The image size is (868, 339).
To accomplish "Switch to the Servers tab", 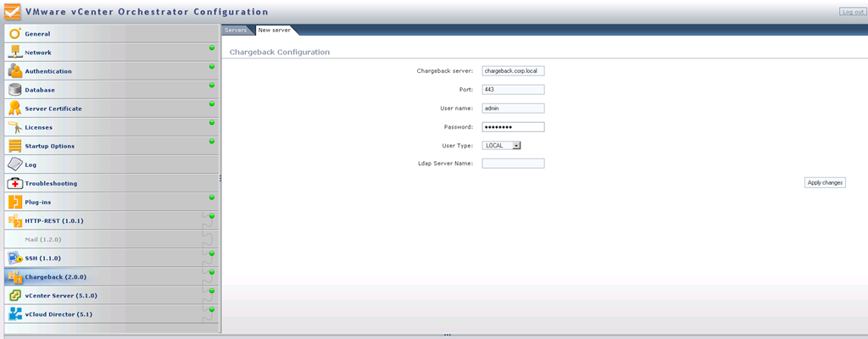I will 236,30.
